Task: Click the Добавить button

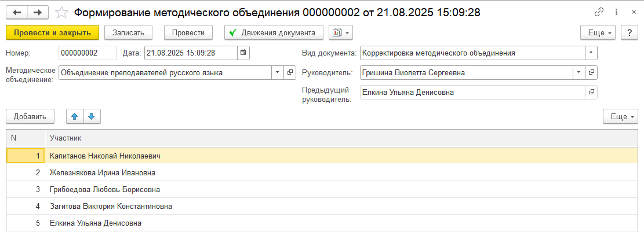Action: [30, 116]
